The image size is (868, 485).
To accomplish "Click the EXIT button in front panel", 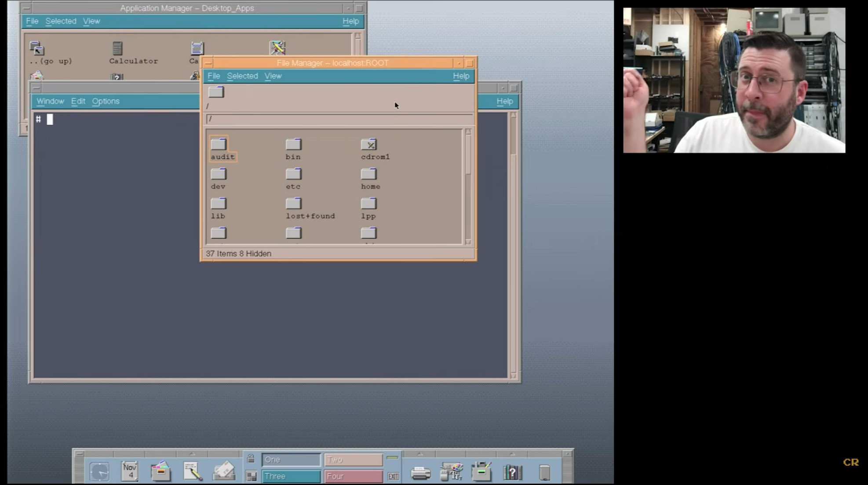I will pos(393,476).
